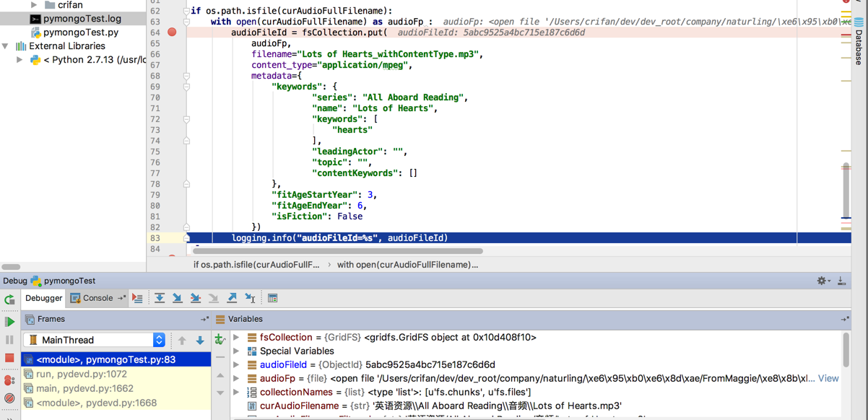This screenshot has width=868, height=420.
Task: Move watch down arrow in Variables
Action: click(x=220, y=393)
